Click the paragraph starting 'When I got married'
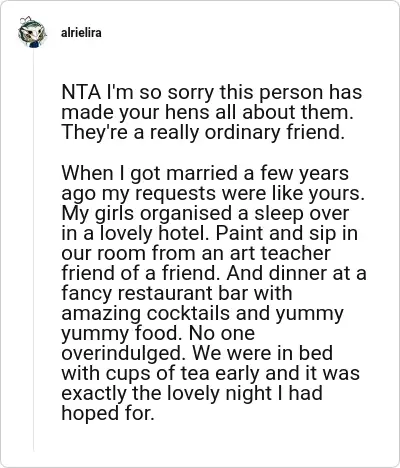 pos(214,293)
